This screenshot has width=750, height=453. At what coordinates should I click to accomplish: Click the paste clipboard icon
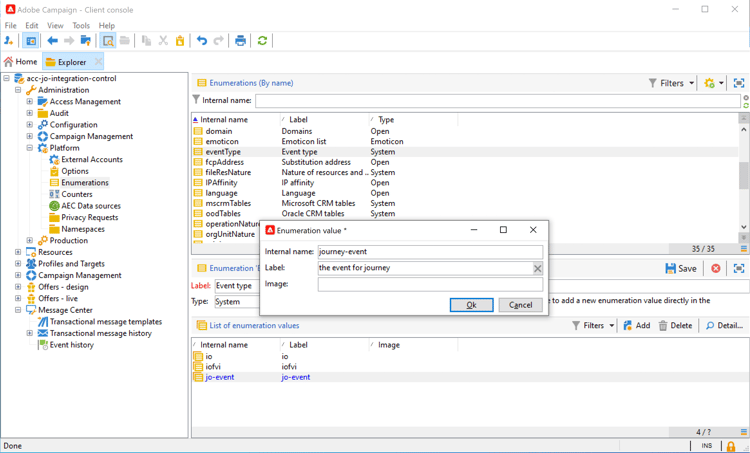180,41
